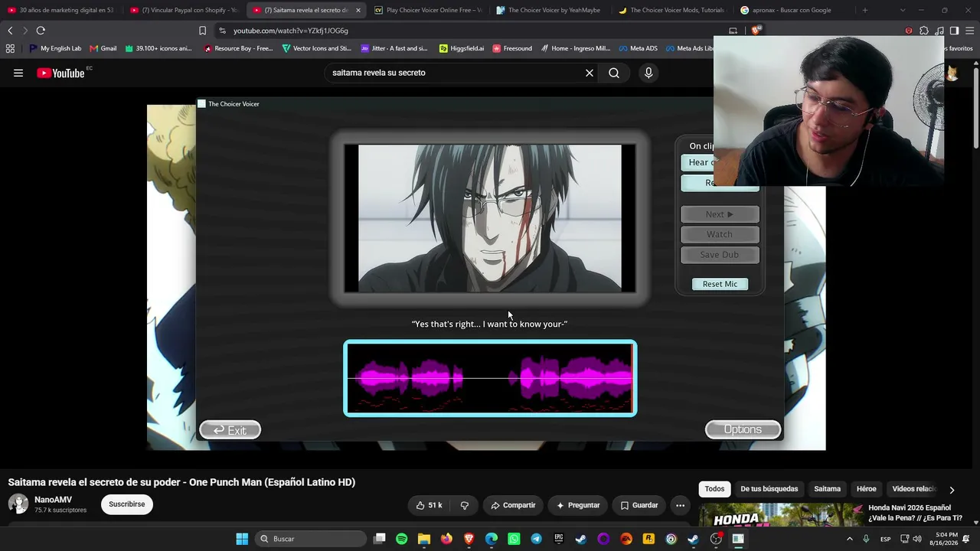Open 'My English Lab' bookmark

[x=55, y=48]
